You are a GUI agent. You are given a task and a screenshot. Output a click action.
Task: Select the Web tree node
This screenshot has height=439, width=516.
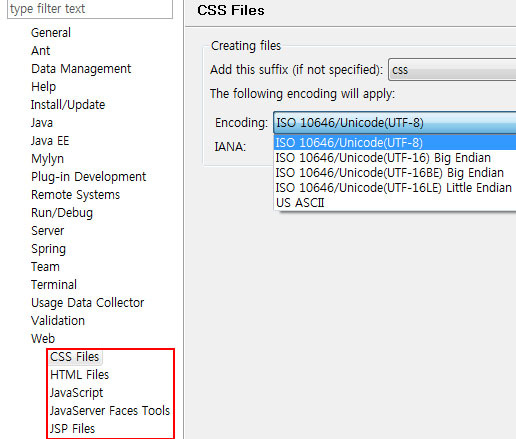pyautogui.click(x=43, y=339)
